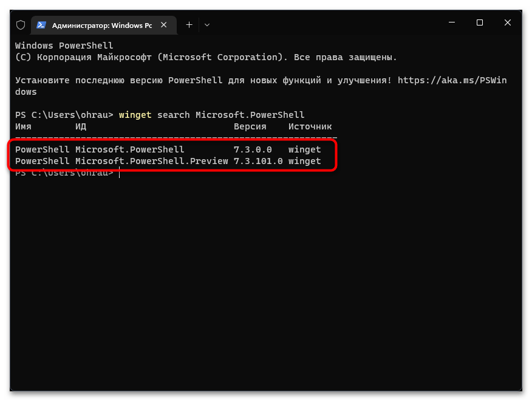This screenshot has height=401, width=532.
Task: Click version number 7.3.101.0
Action: tap(258, 161)
